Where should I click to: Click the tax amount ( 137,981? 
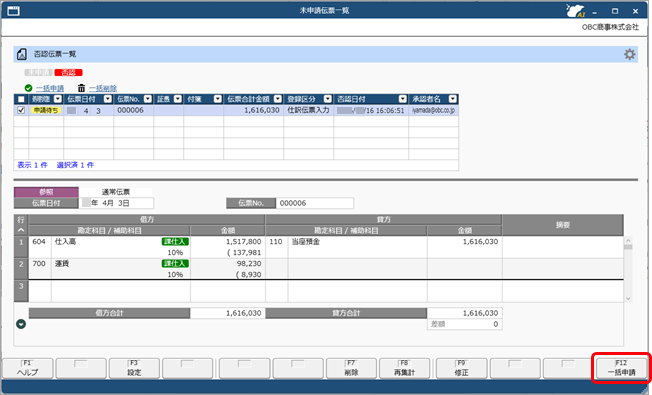click(x=244, y=252)
